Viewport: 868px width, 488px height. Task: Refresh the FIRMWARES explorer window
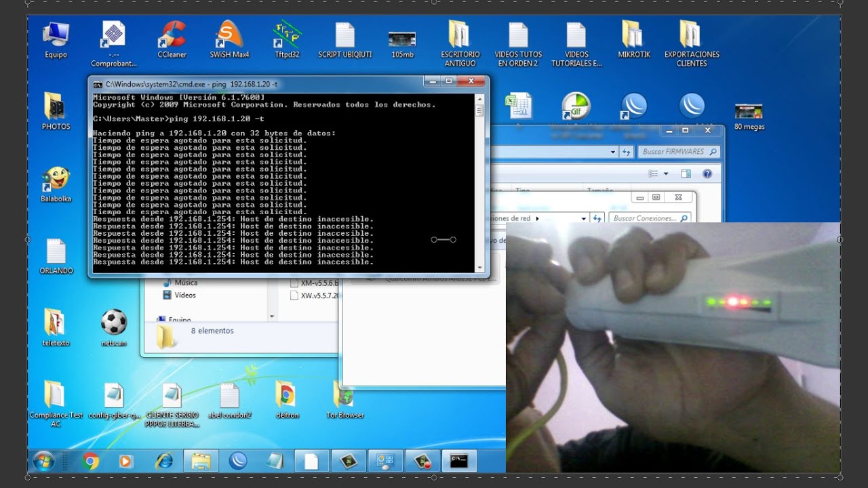click(627, 152)
